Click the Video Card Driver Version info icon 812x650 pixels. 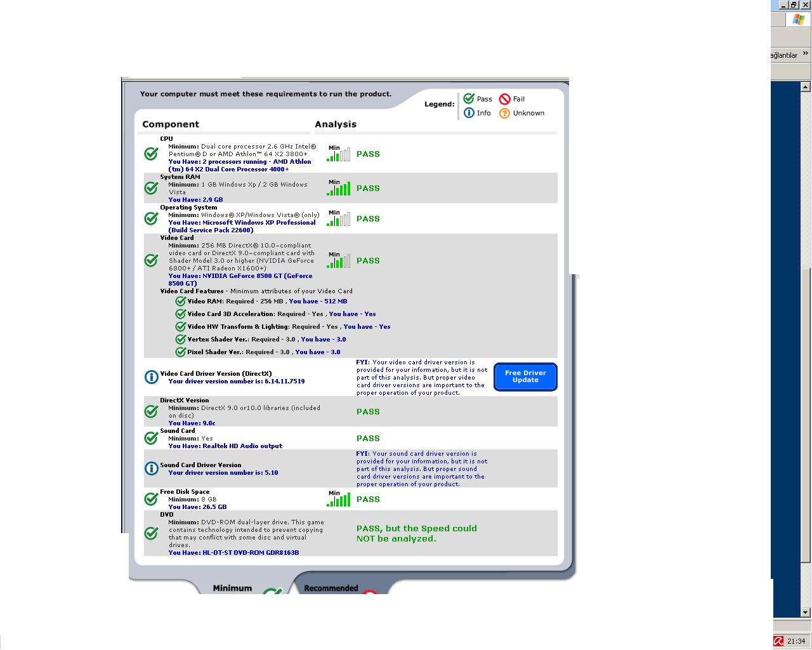tap(151, 377)
